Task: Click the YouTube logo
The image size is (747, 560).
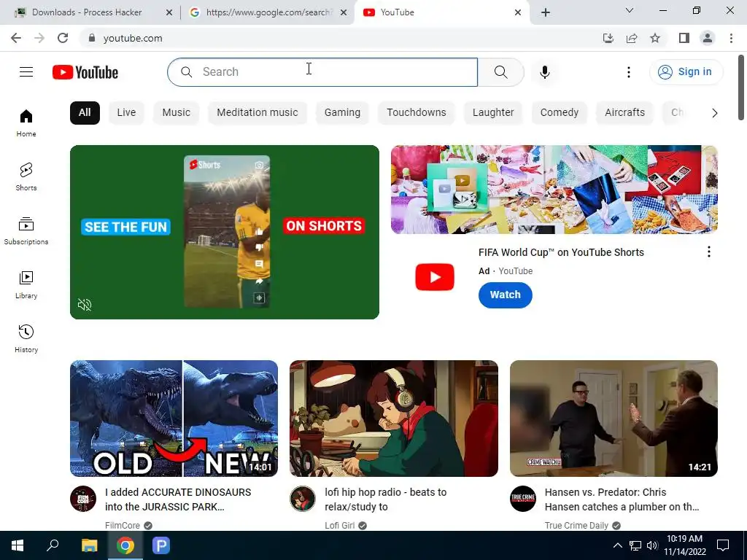Action: [85, 72]
